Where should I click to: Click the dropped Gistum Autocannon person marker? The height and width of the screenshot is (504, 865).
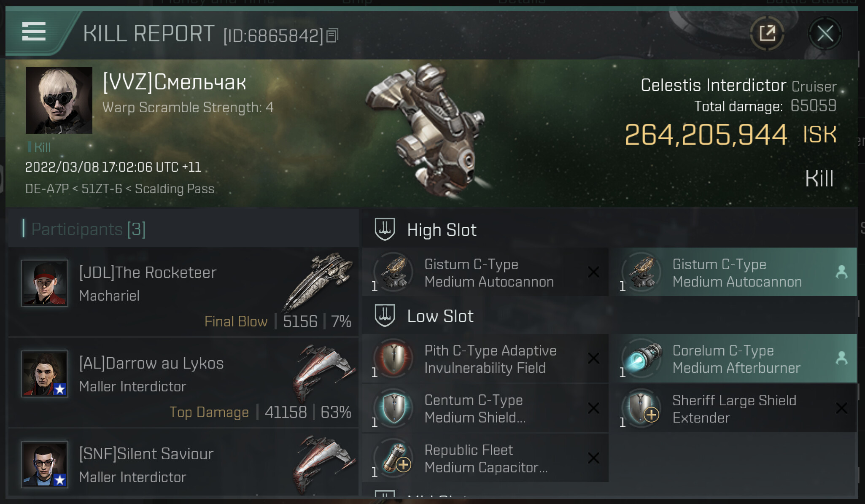841,272
